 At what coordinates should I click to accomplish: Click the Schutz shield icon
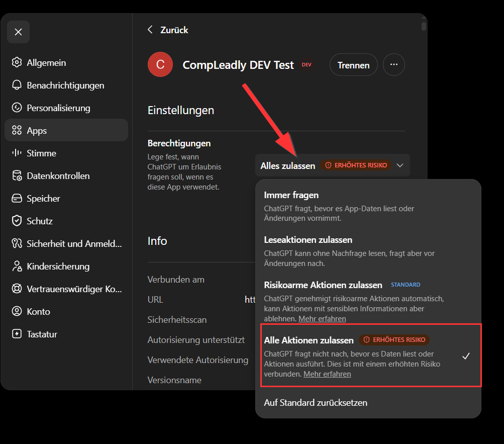pos(17,221)
